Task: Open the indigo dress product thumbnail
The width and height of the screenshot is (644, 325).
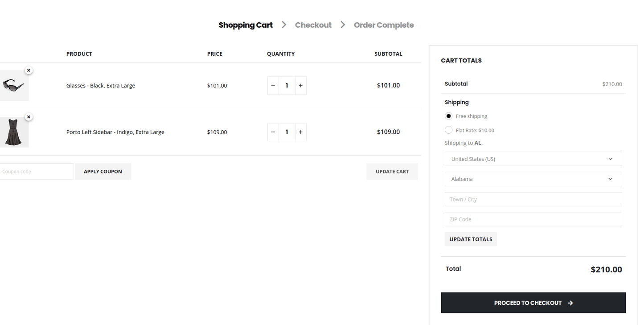Action: tap(13, 132)
